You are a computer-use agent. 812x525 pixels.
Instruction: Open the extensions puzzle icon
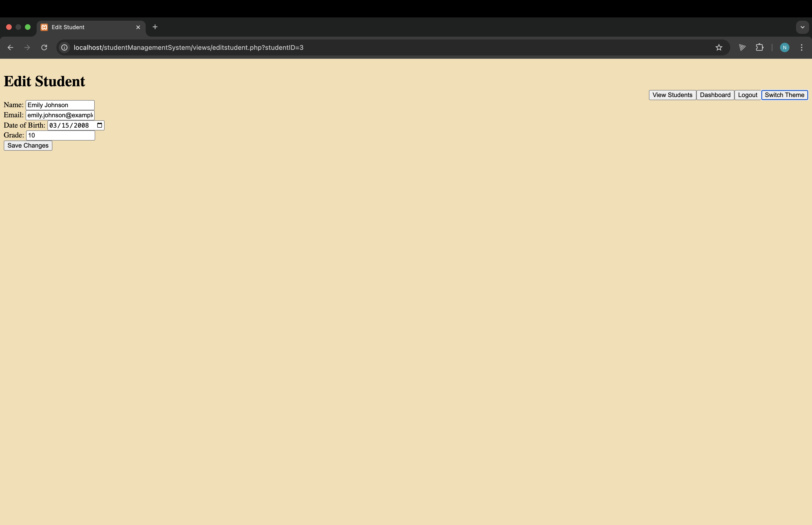(x=759, y=47)
